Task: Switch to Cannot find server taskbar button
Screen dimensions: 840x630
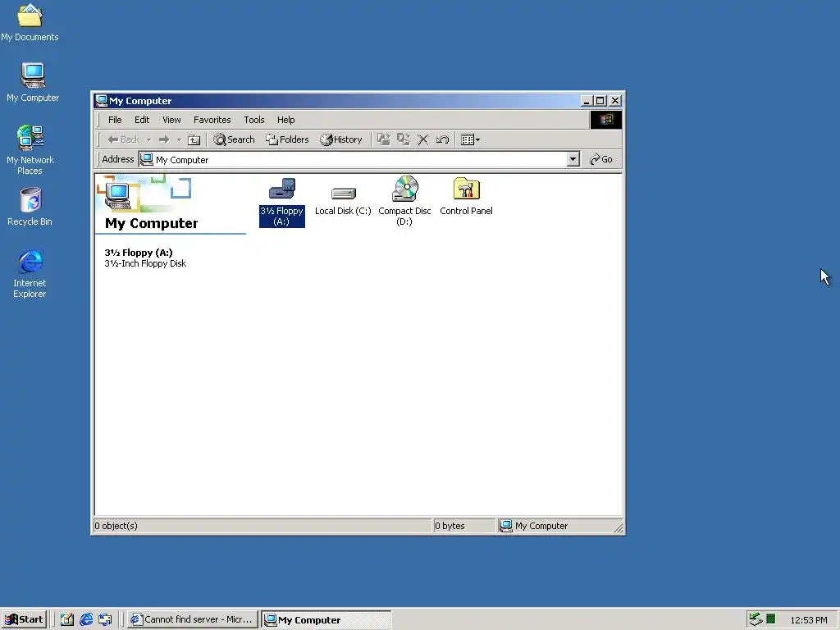Action: click(x=193, y=619)
